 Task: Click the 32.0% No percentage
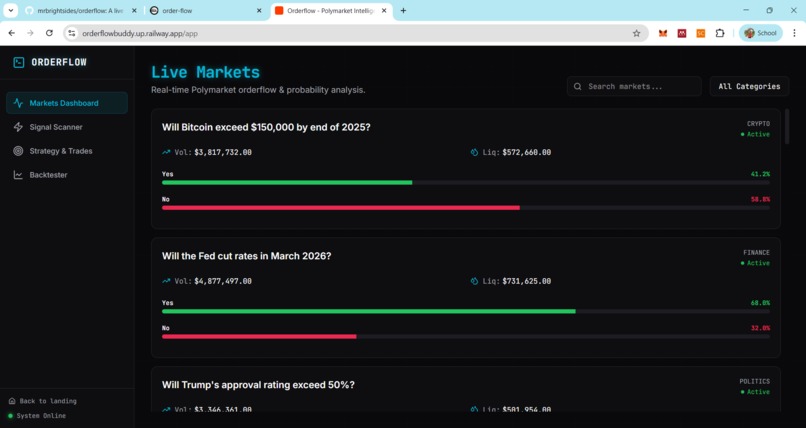[760, 328]
